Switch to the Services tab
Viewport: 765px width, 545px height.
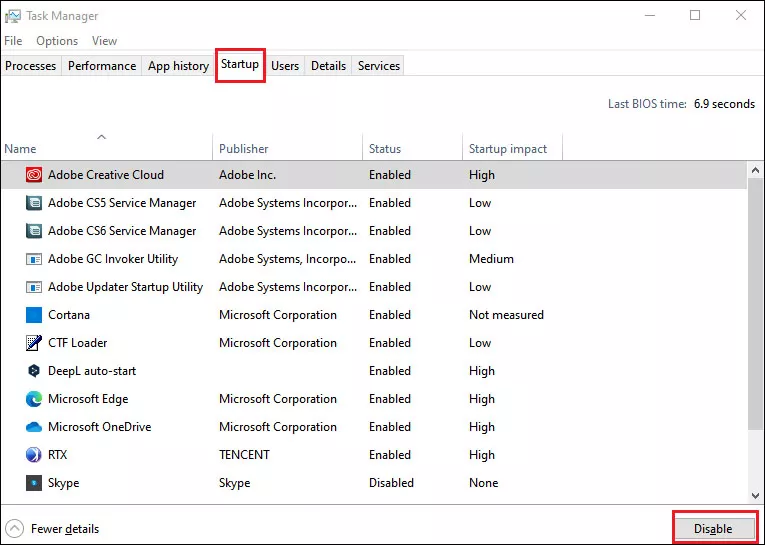point(379,66)
